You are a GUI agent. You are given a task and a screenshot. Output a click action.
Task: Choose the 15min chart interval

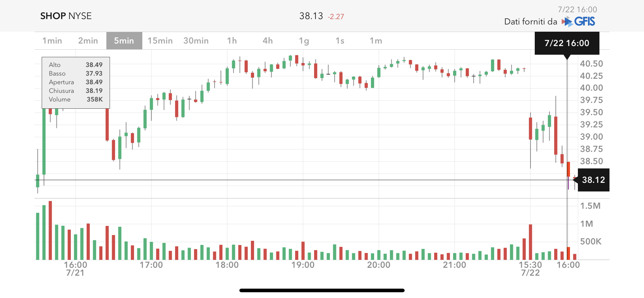(160, 41)
